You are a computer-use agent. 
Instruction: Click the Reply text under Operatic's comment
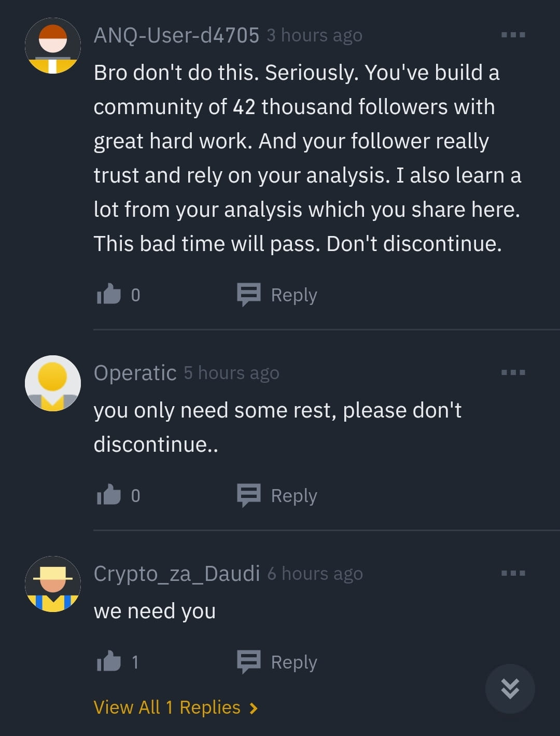pyautogui.click(x=294, y=496)
